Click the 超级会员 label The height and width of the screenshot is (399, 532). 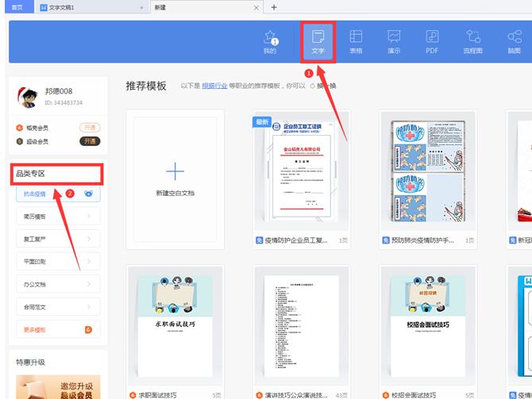coord(37,141)
